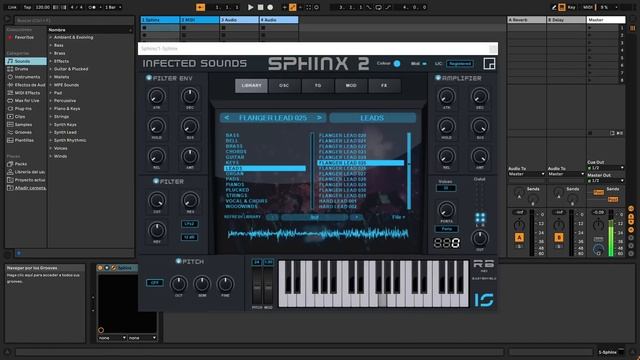Screen dimensions: 640x360
Task: Enable the MIDI map mode button
Action: pos(587,7)
